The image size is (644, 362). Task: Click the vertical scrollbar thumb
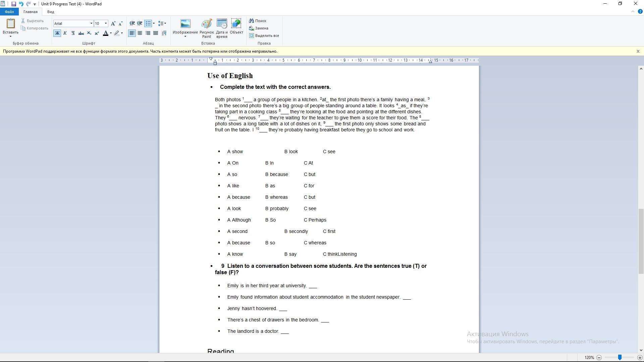point(641,241)
